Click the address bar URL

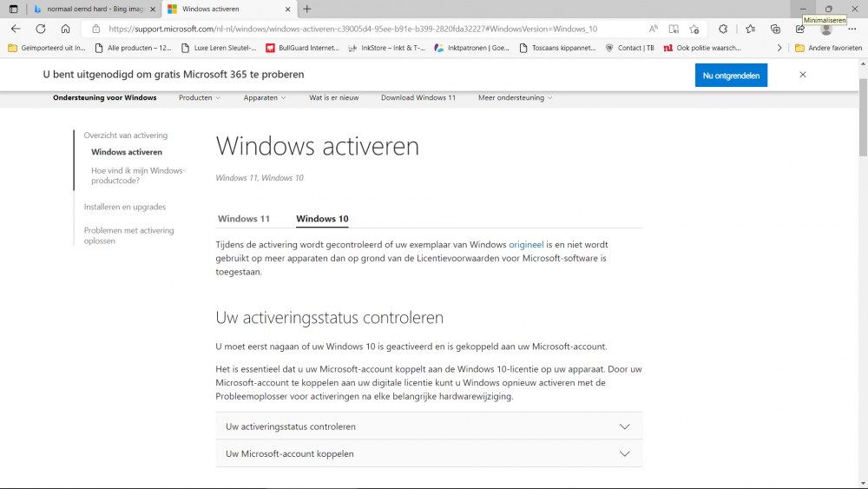(x=352, y=29)
